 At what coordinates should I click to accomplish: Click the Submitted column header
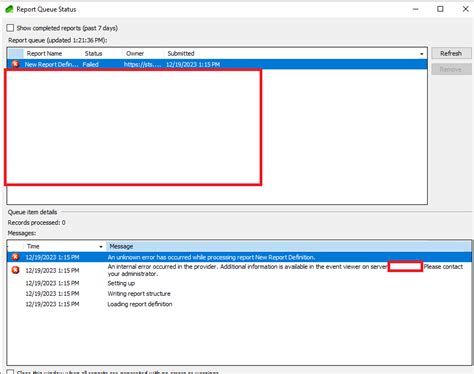click(181, 53)
